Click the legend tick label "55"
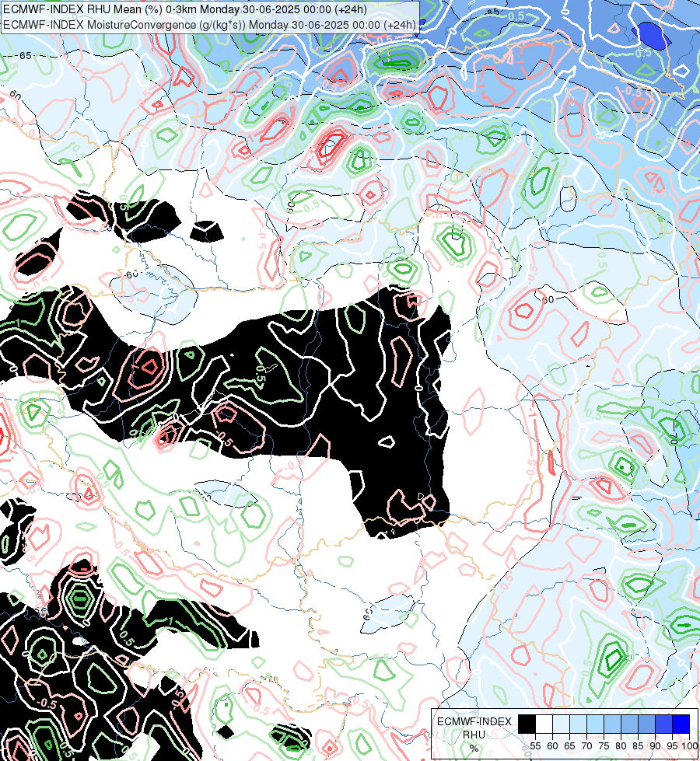This screenshot has height=761, width=700. click(x=535, y=746)
